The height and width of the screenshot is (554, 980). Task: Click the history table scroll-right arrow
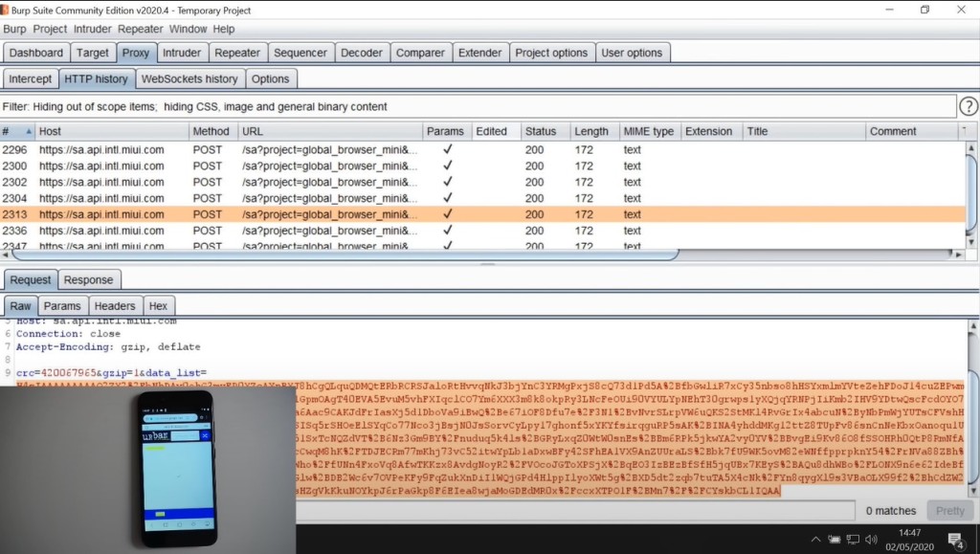point(959,255)
